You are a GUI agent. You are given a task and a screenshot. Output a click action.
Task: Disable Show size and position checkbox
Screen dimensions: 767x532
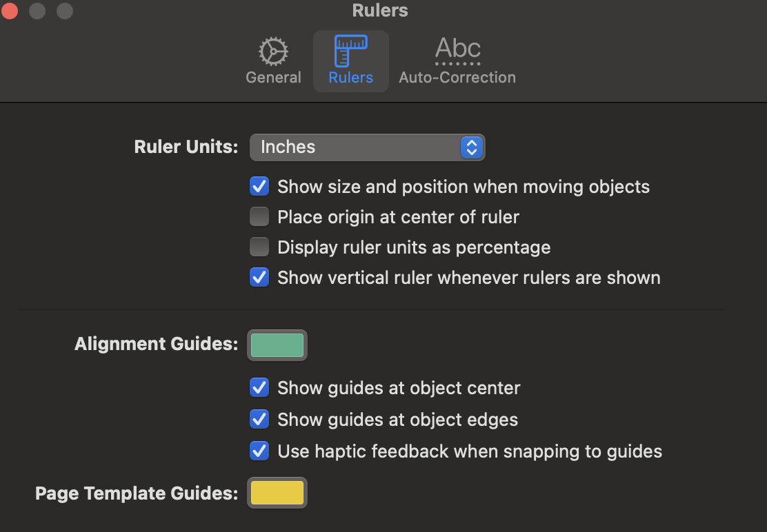(x=259, y=187)
